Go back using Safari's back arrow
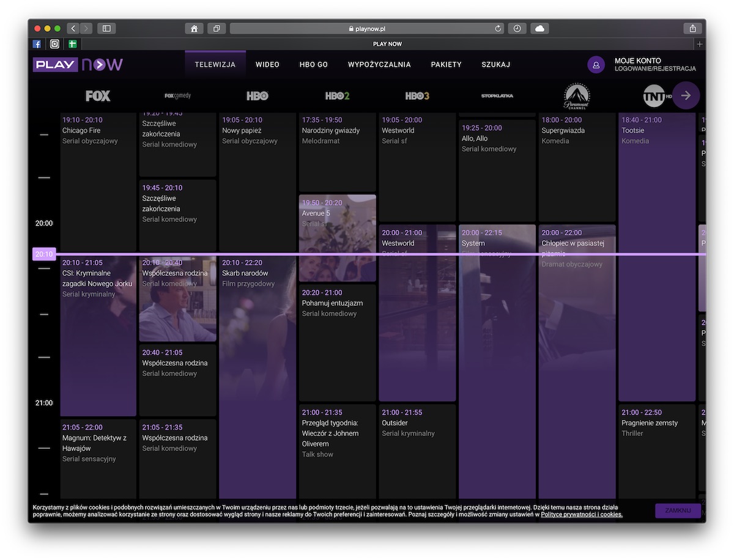Screen dimensions: 734x560 (x=73, y=28)
